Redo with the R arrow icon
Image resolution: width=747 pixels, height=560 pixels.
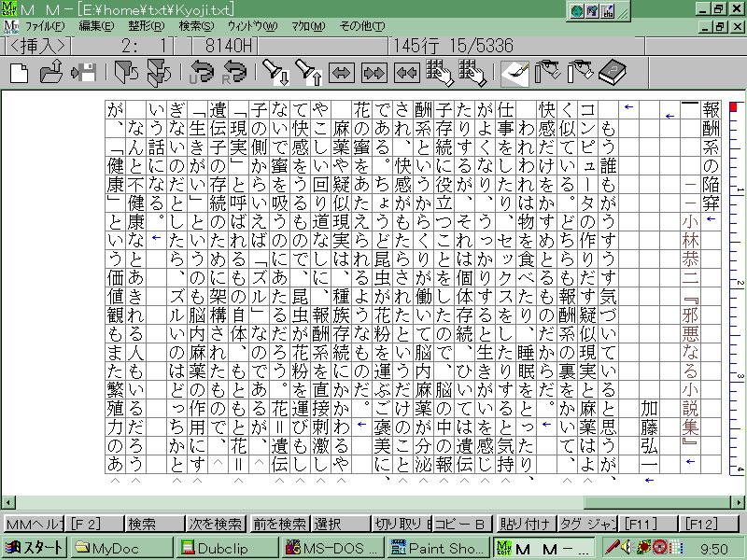(x=235, y=73)
